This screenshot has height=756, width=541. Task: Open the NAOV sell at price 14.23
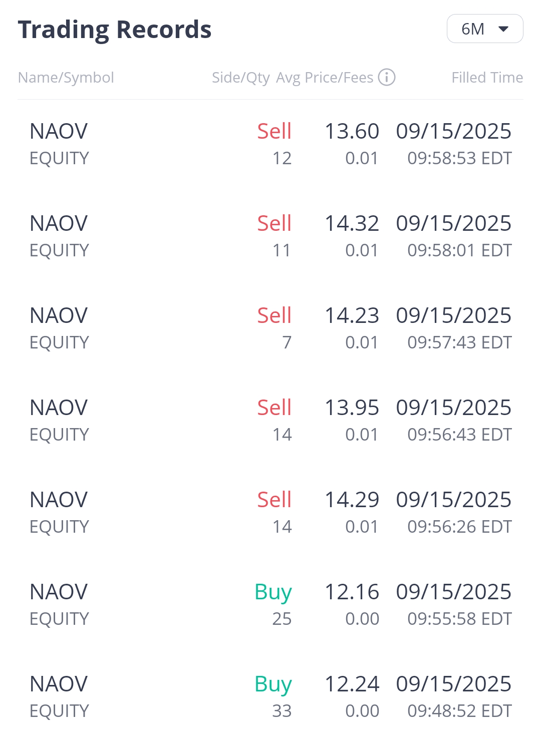click(x=270, y=328)
